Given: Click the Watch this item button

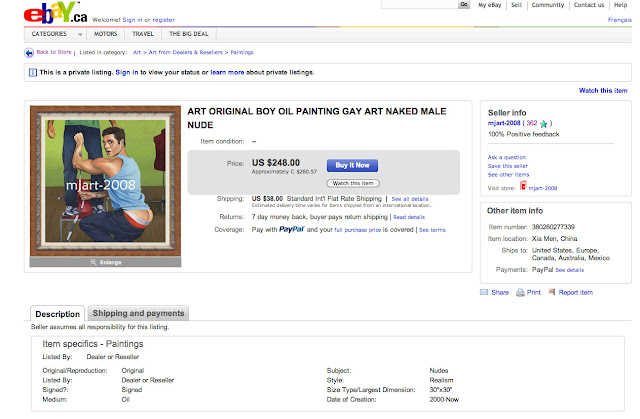Looking at the screenshot, I should coord(355,183).
